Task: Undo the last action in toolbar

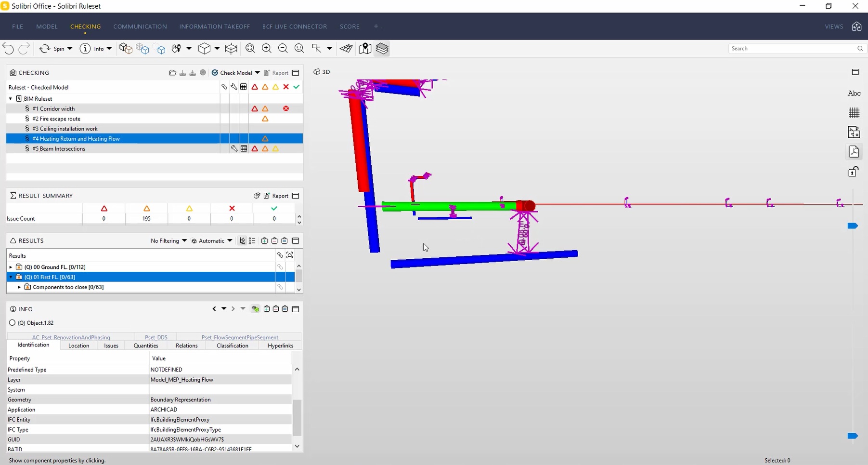Action: pos(8,49)
